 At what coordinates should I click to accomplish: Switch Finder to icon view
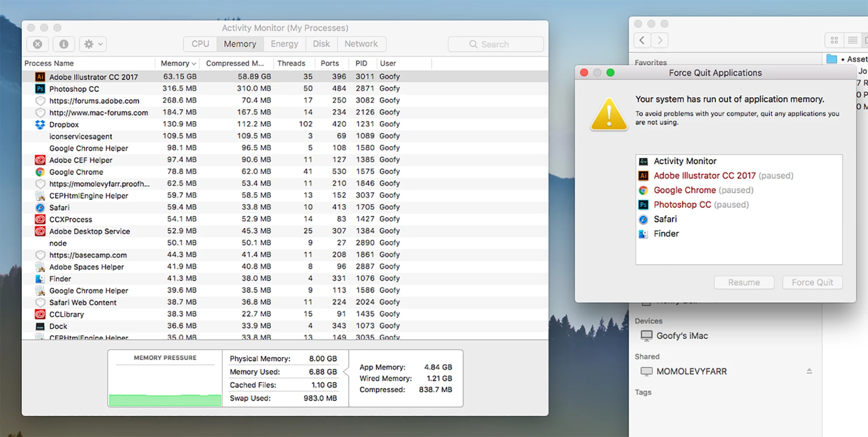(x=835, y=40)
